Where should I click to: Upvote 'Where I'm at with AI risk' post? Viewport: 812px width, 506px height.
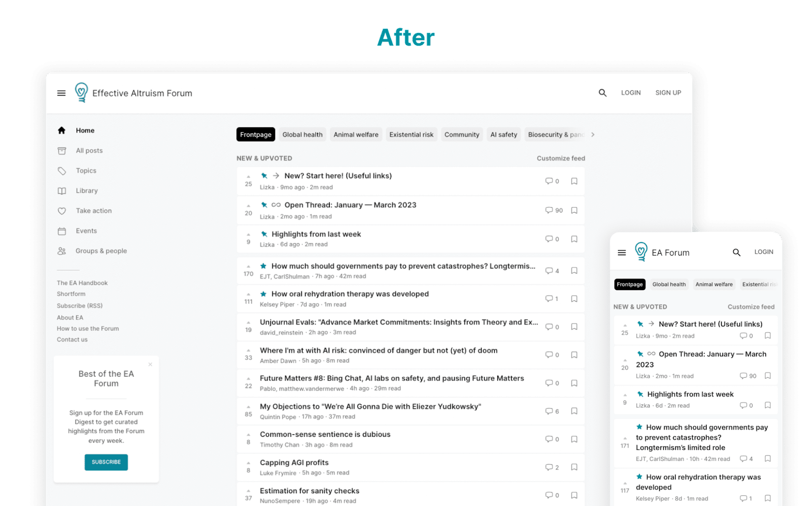[248, 351]
